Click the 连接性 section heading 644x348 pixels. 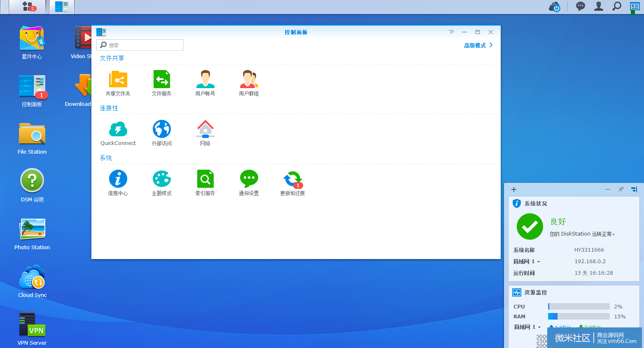click(109, 108)
